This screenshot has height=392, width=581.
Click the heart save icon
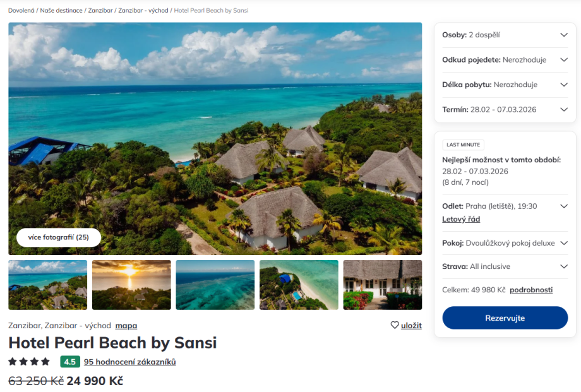pos(395,326)
